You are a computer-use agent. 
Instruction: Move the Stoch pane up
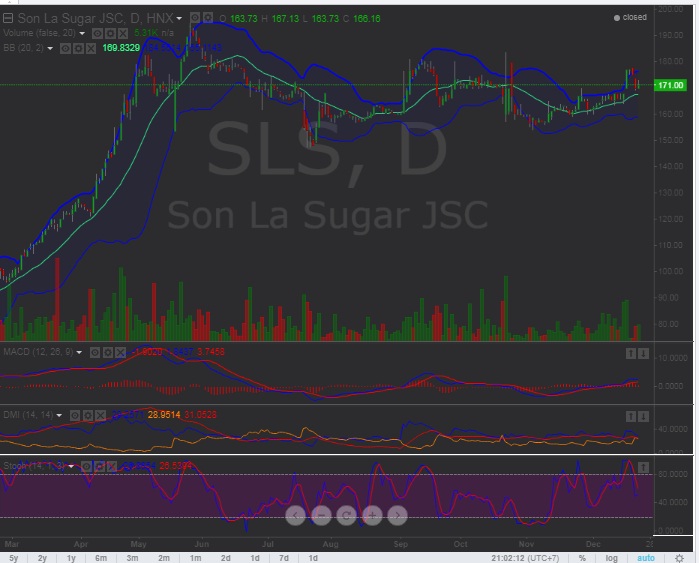(643, 467)
